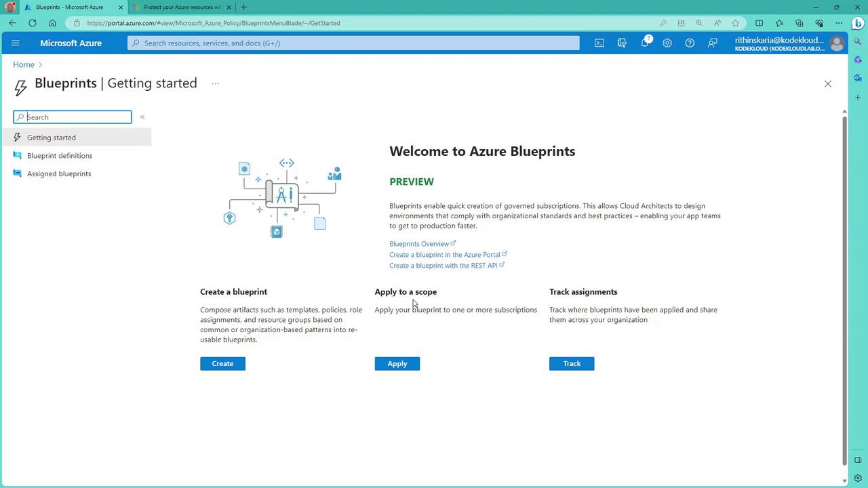Viewport: 868px width, 488px height.
Task: Add this page to browser favorites
Action: coord(735,23)
